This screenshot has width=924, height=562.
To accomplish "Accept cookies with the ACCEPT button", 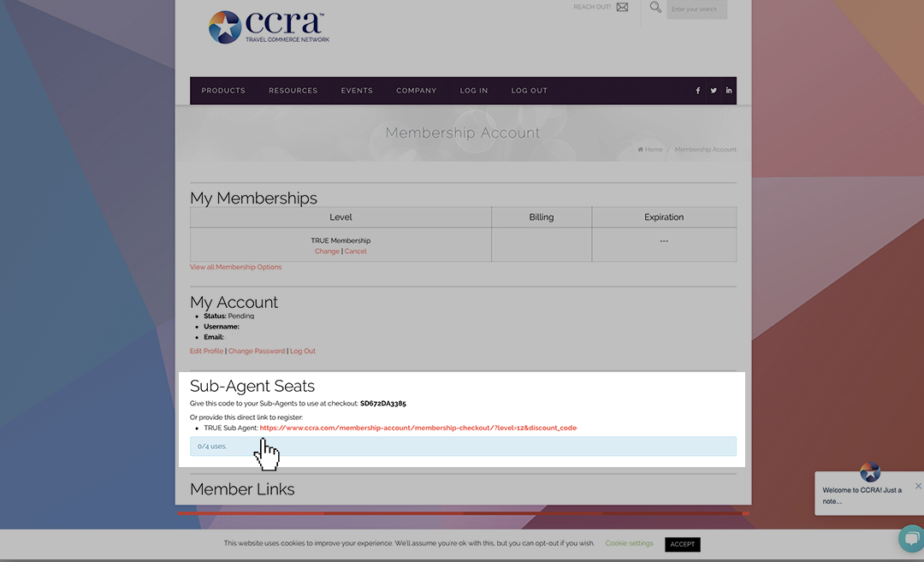I will (683, 544).
